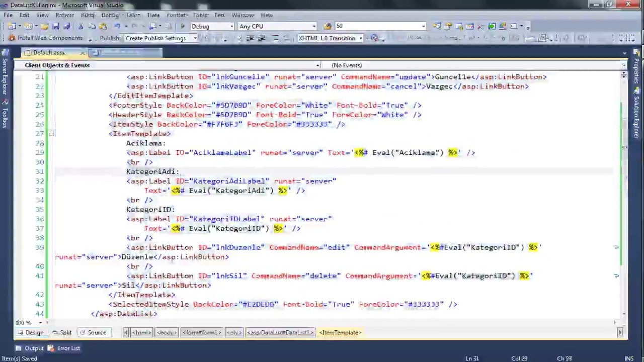
Task: Open the Error List panel
Action: [63, 348]
